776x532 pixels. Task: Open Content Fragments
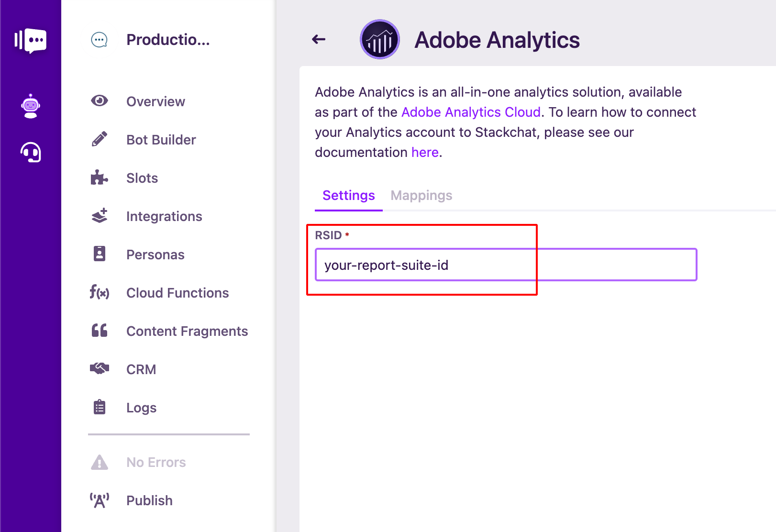coord(187,331)
